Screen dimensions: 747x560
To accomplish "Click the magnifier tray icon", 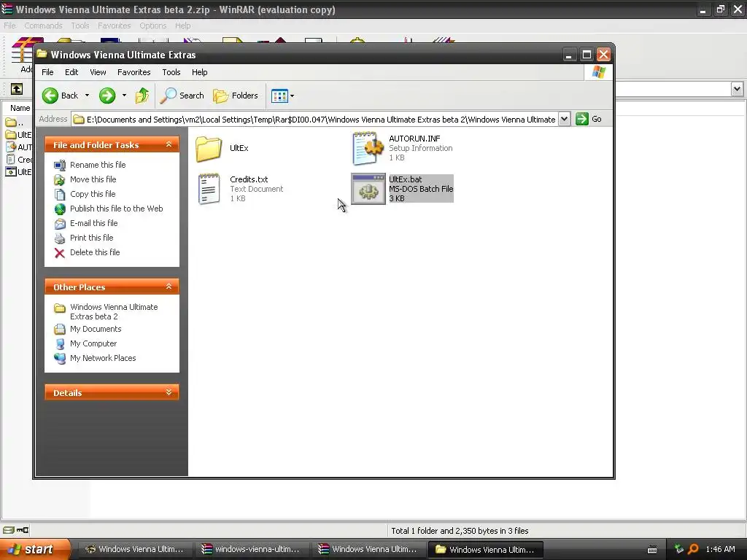I will 693,549.
